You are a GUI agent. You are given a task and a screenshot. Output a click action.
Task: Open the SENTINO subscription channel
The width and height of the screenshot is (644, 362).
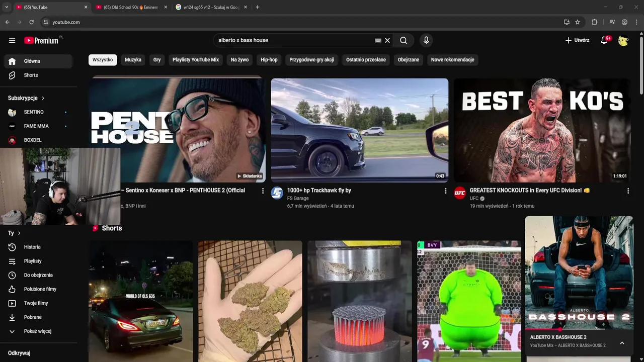pos(38,112)
